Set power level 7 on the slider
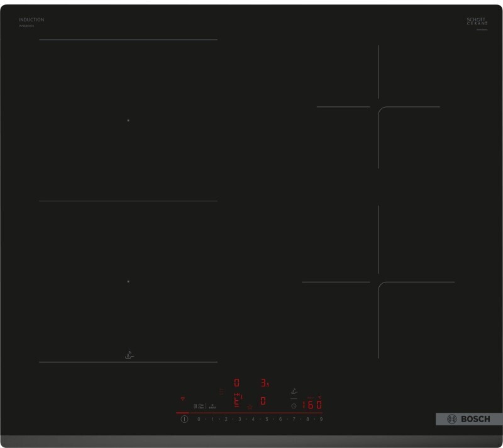503x448 pixels. 294,419
